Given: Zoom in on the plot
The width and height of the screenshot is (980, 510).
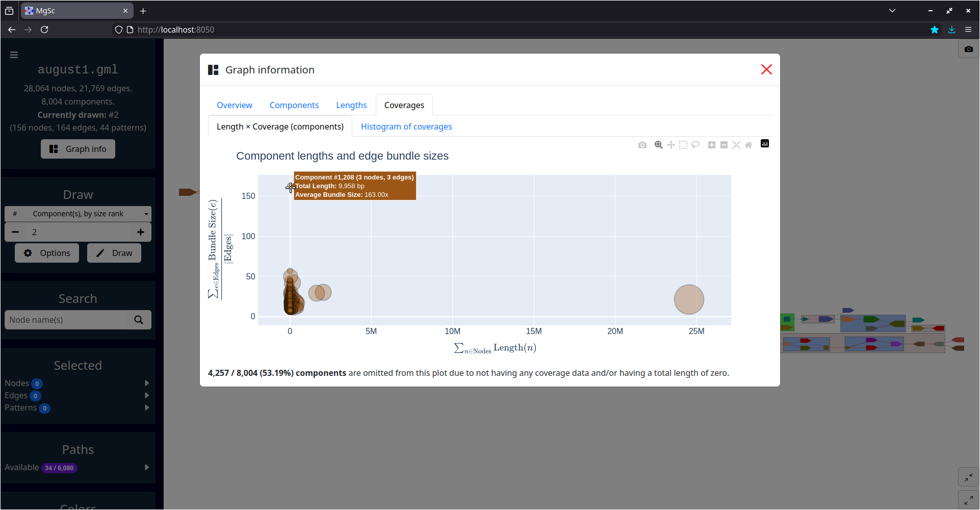Looking at the screenshot, I should coord(712,145).
